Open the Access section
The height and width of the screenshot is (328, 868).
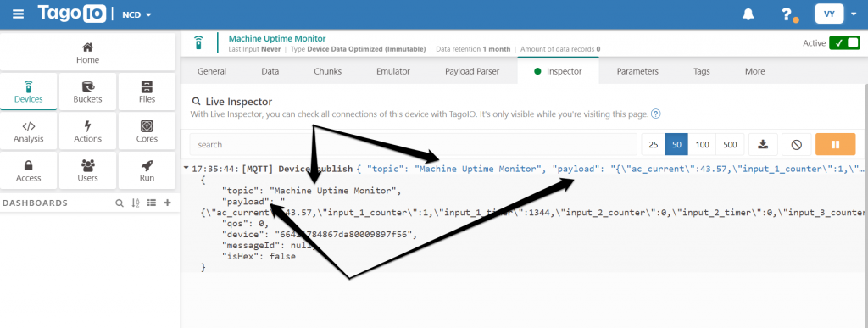(28, 170)
